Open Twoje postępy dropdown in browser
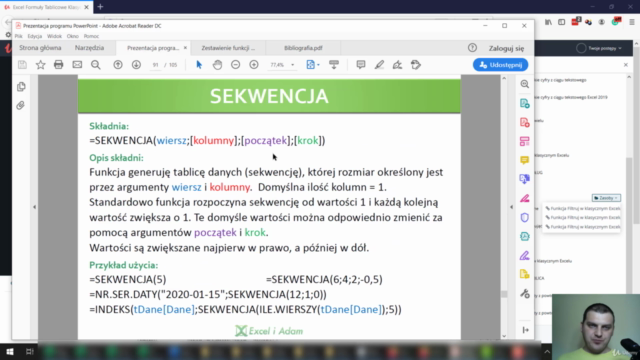 [599, 48]
